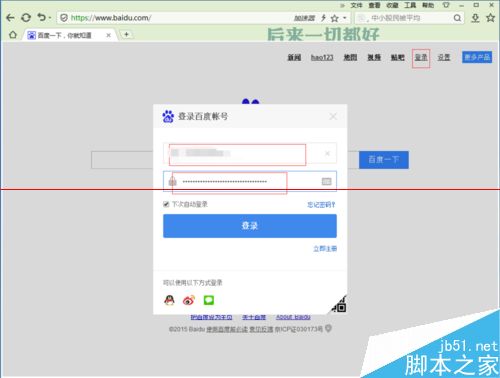Close the 登录百度帐号 dialog with the X
Screen dimensions: 500x378
point(333,116)
